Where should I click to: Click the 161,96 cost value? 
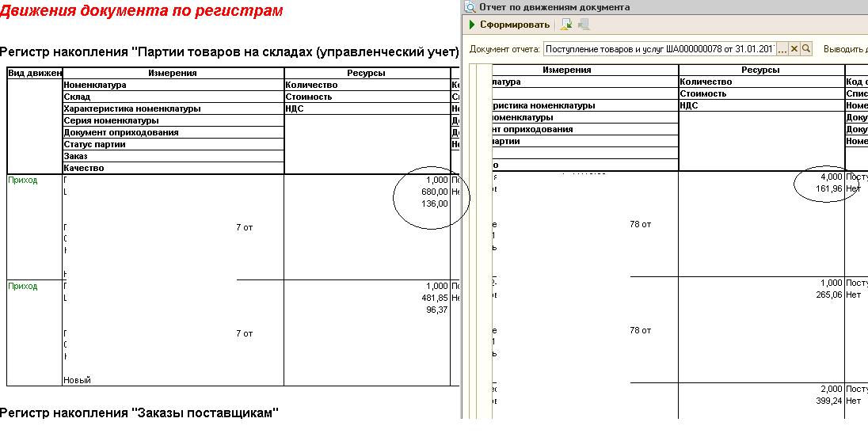pyautogui.click(x=829, y=188)
